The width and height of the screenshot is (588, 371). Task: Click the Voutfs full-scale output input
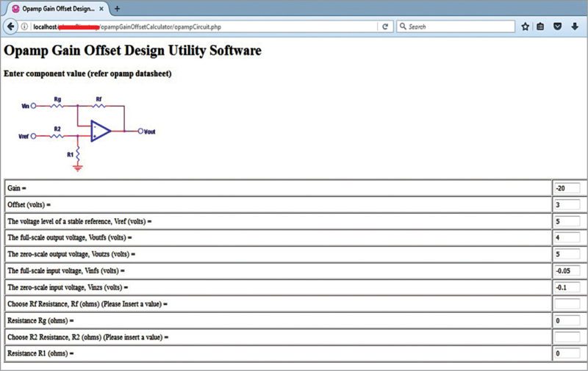pyautogui.click(x=567, y=237)
